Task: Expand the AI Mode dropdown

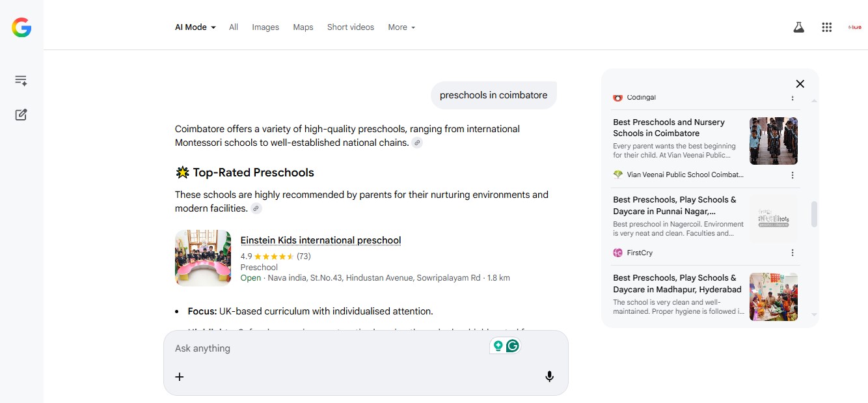Action: click(195, 27)
